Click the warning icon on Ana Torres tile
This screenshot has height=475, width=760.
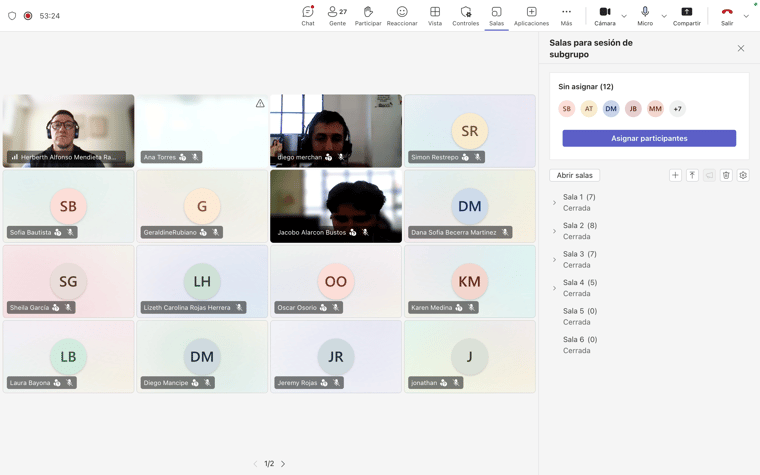260,103
